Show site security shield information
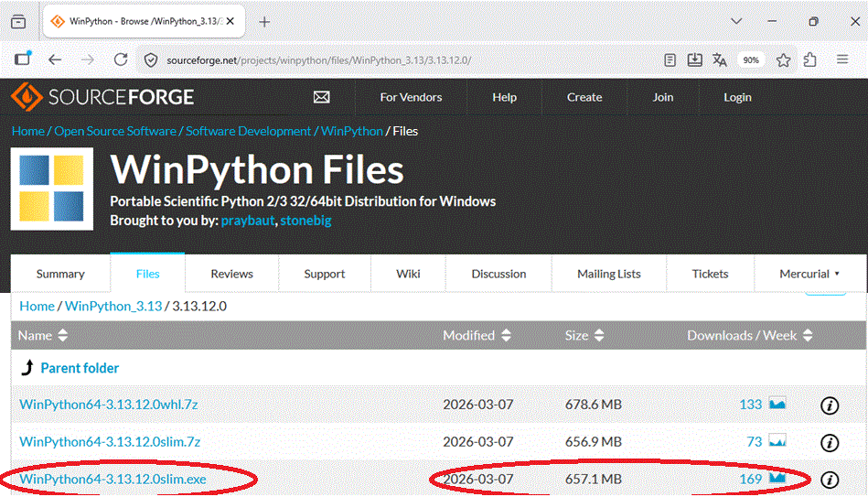 (x=151, y=59)
